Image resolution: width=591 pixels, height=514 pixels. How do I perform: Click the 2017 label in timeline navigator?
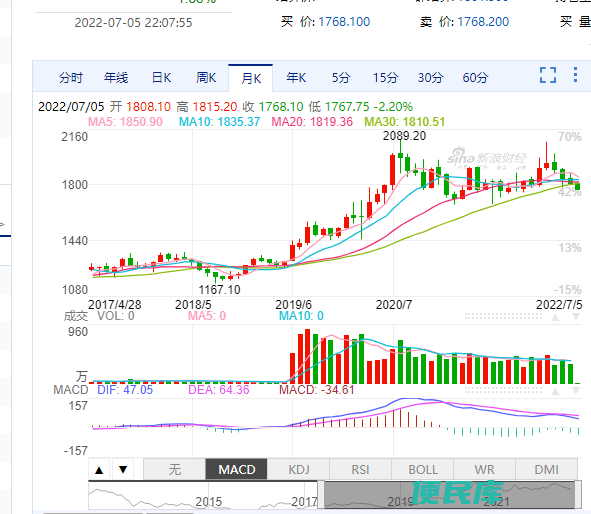304,502
